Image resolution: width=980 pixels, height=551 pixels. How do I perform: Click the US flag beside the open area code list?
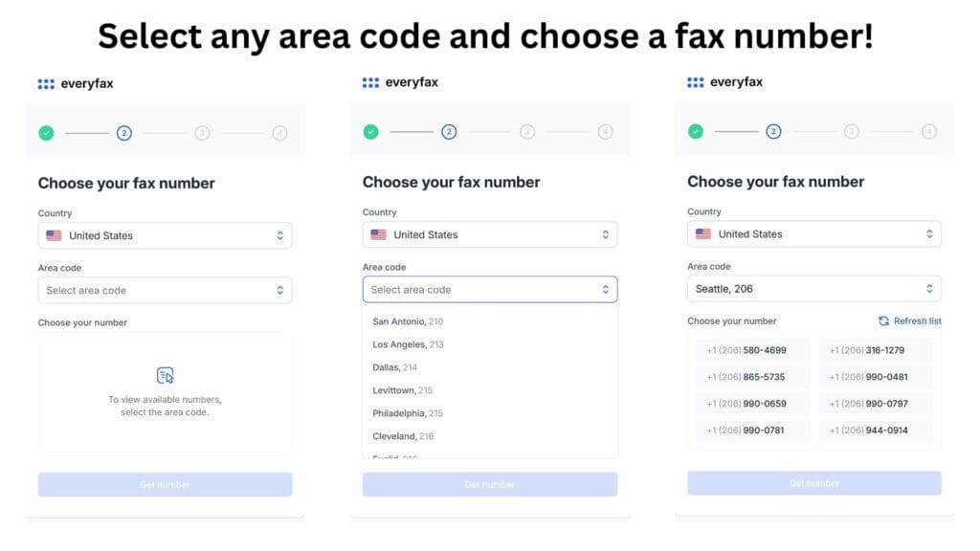pyautogui.click(x=379, y=234)
